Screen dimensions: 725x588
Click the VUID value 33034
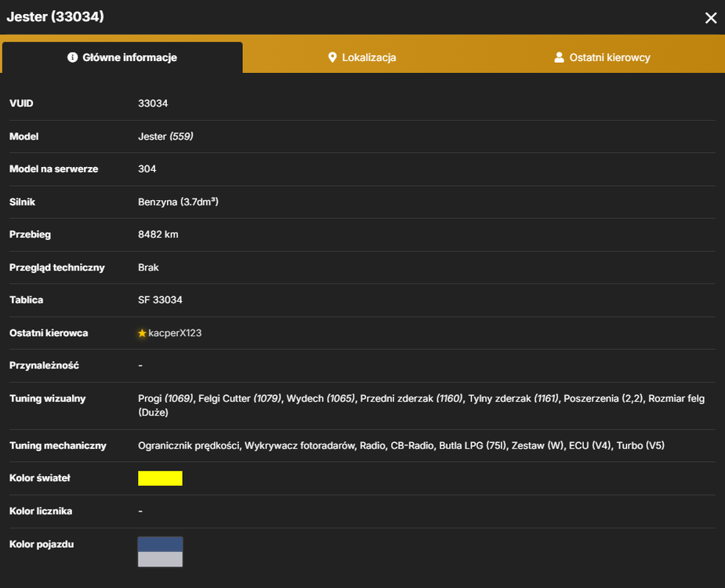click(153, 103)
